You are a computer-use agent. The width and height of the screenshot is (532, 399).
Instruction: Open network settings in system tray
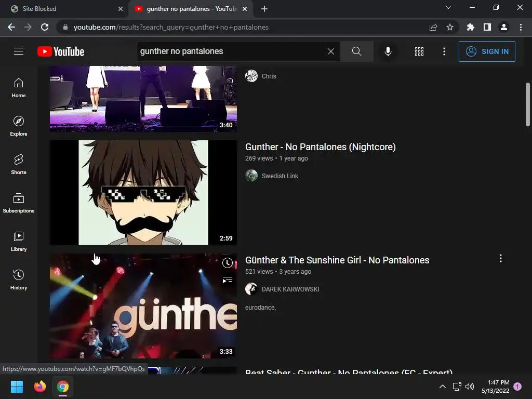[457, 387]
